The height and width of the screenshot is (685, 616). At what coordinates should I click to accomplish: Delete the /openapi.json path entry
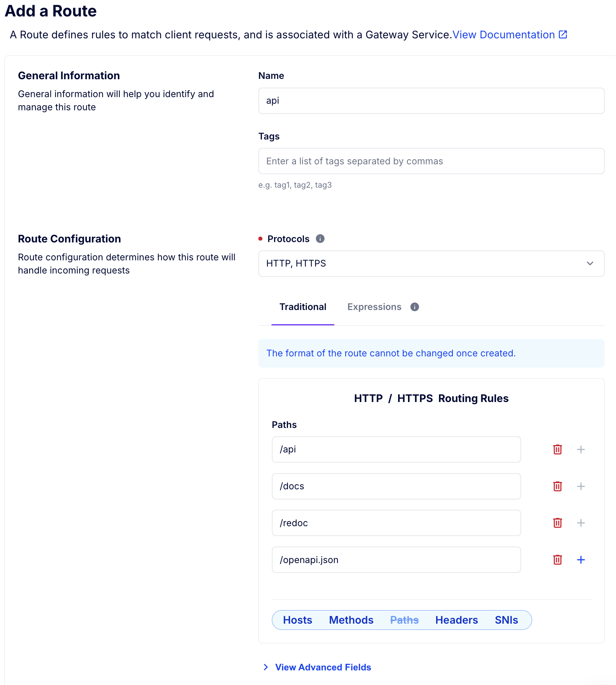click(x=557, y=560)
